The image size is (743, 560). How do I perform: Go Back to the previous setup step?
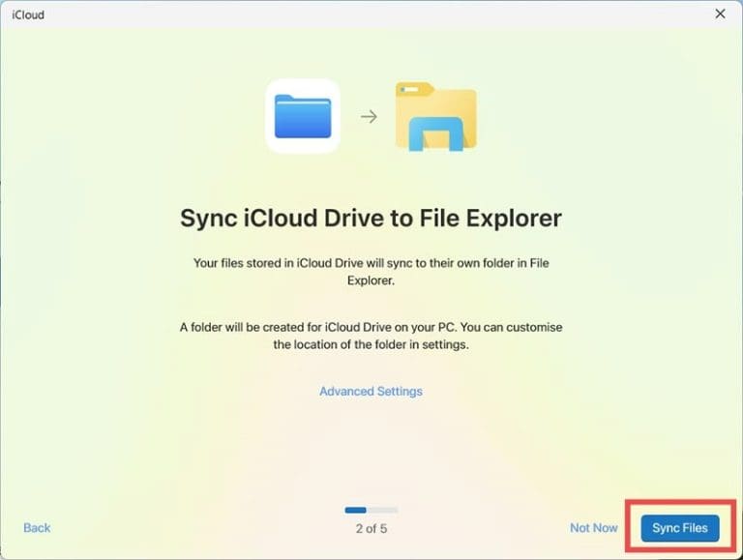click(x=37, y=528)
